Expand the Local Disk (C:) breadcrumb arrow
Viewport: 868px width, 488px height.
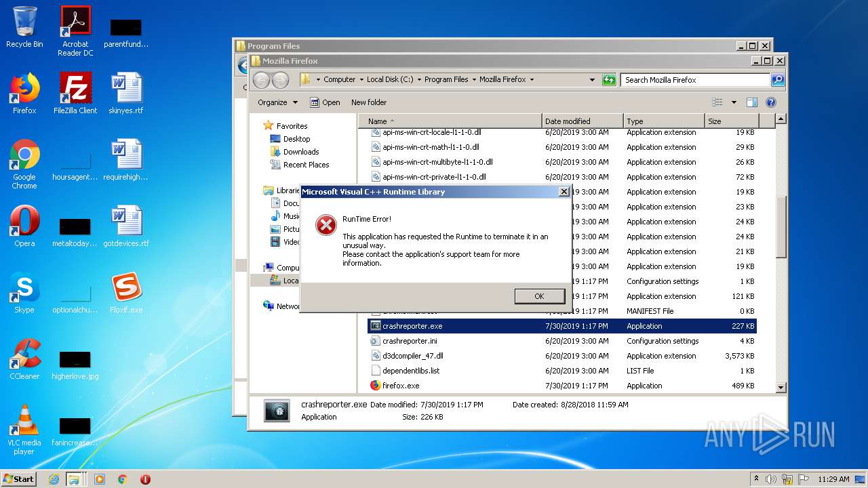419,80
